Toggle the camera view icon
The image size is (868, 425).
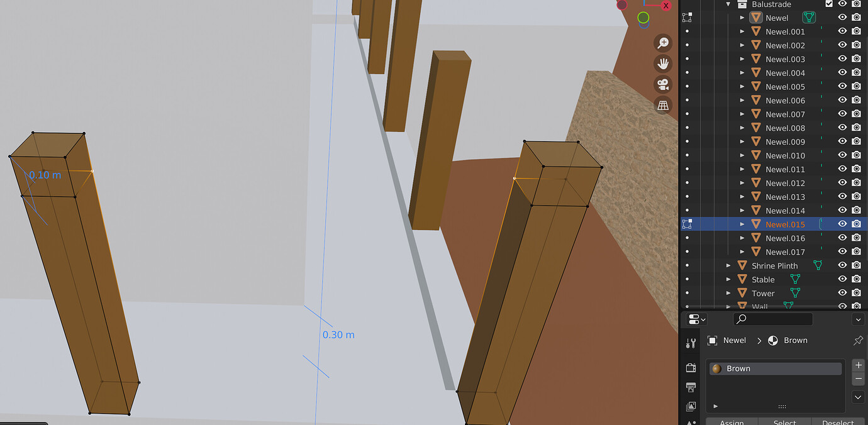[x=663, y=84]
